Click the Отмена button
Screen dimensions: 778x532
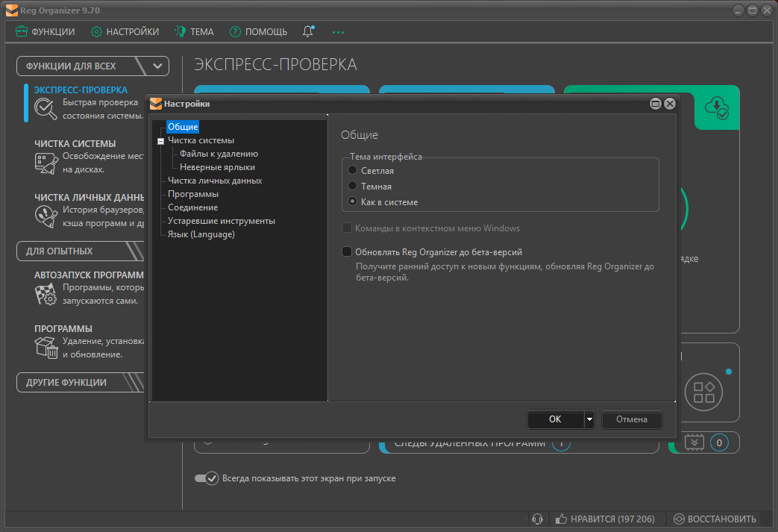click(632, 419)
